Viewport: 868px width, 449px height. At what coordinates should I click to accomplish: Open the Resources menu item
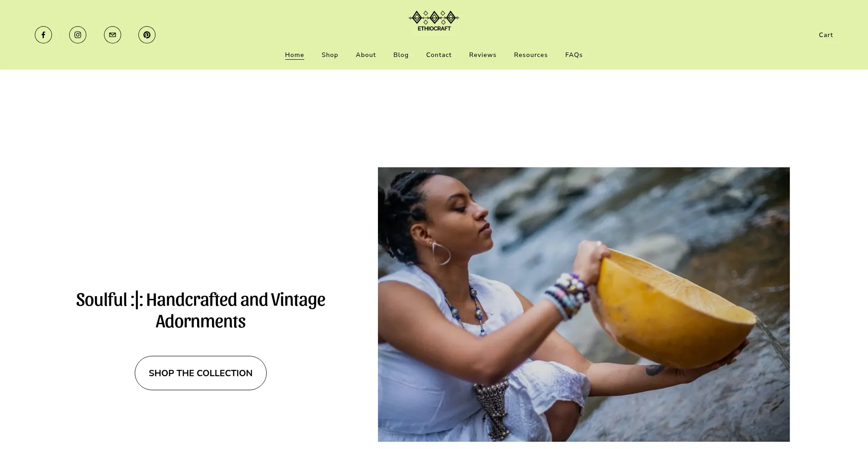(531, 55)
